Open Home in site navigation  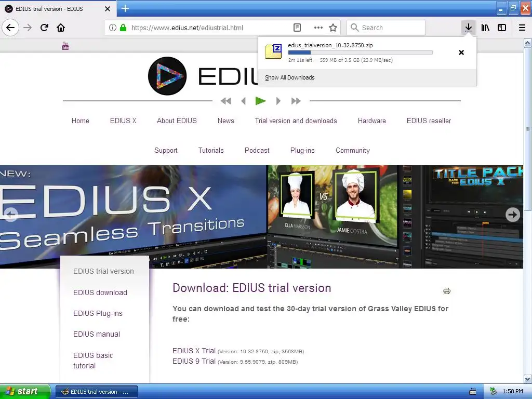81,121
